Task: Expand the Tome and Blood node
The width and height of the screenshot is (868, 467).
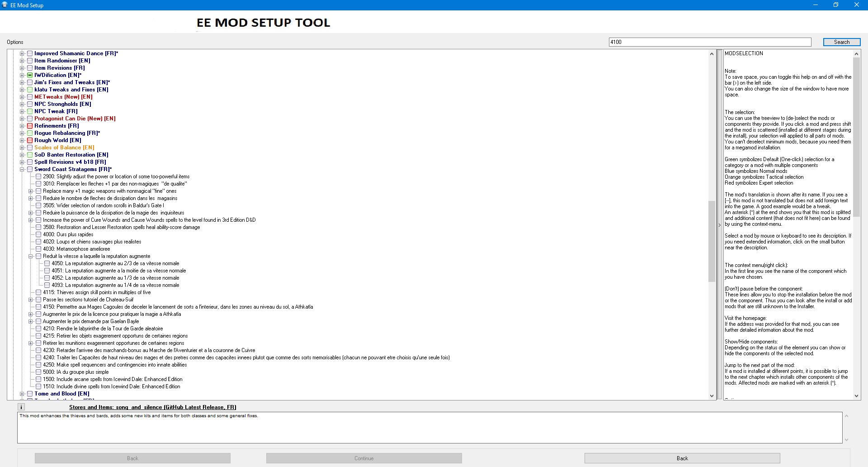Action: (x=22, y=394)
